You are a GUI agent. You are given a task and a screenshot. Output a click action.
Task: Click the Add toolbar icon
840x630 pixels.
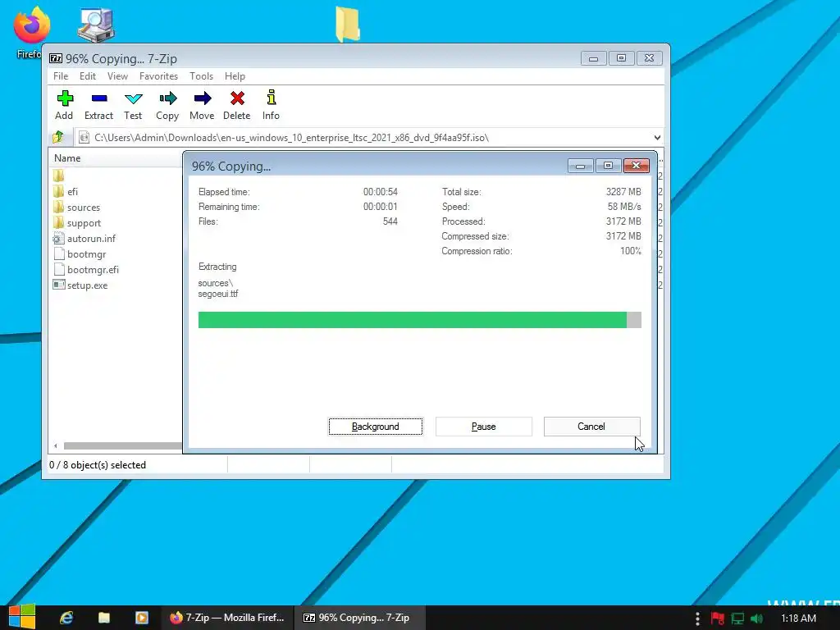coord(64,105)
